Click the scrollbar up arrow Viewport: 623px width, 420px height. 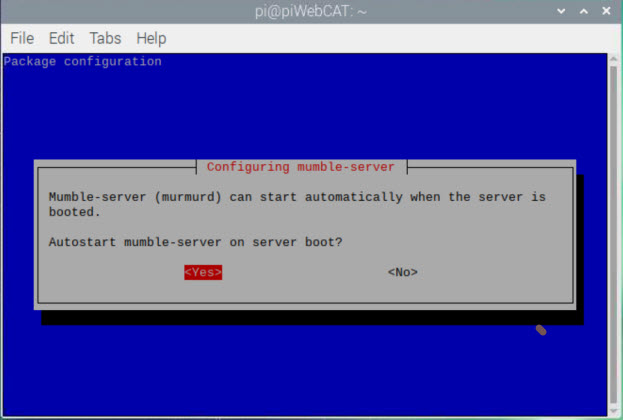click(614, 60)
